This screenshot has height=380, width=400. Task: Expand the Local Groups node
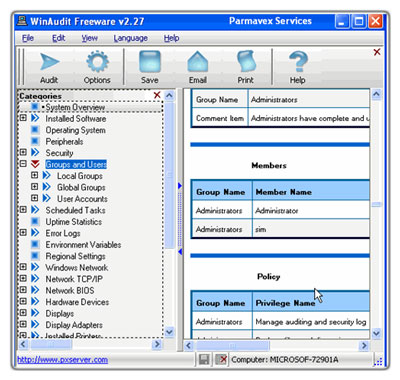34,175
